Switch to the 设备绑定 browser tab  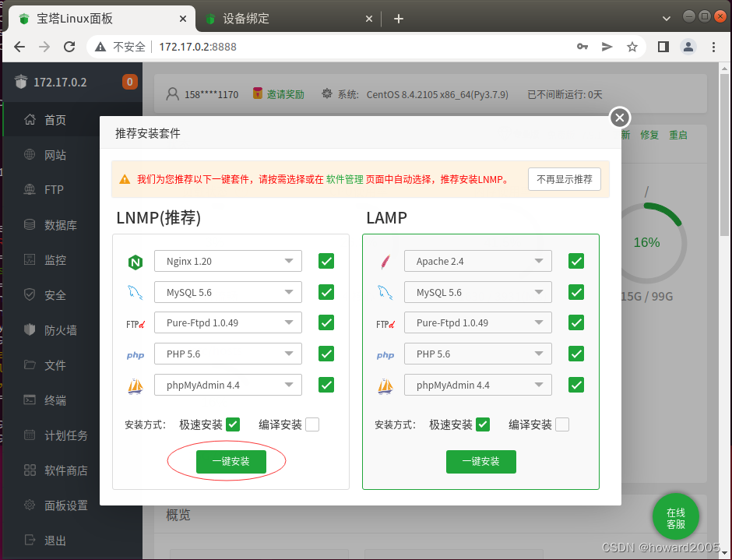tap(288, 19)
